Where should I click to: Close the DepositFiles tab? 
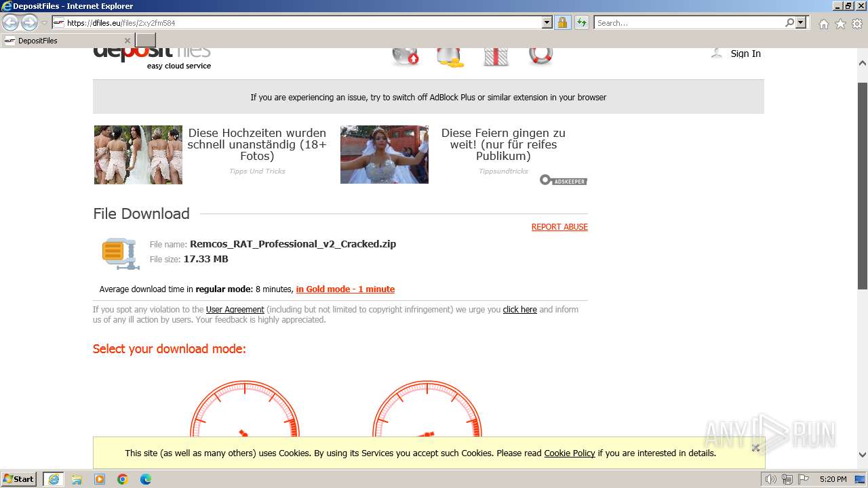127,41
